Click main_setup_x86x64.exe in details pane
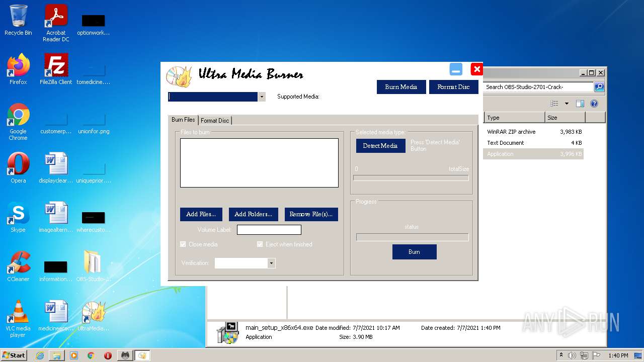Image resolution: width=644 pixels, height=362 pixels. (279, 328)
